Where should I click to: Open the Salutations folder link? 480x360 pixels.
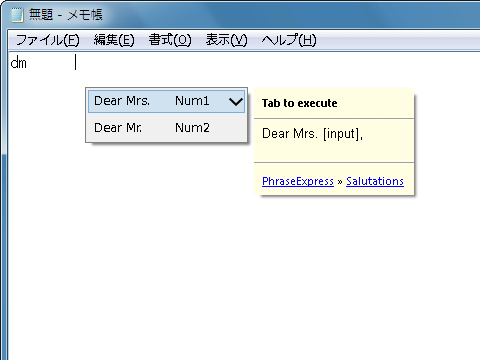375,181
